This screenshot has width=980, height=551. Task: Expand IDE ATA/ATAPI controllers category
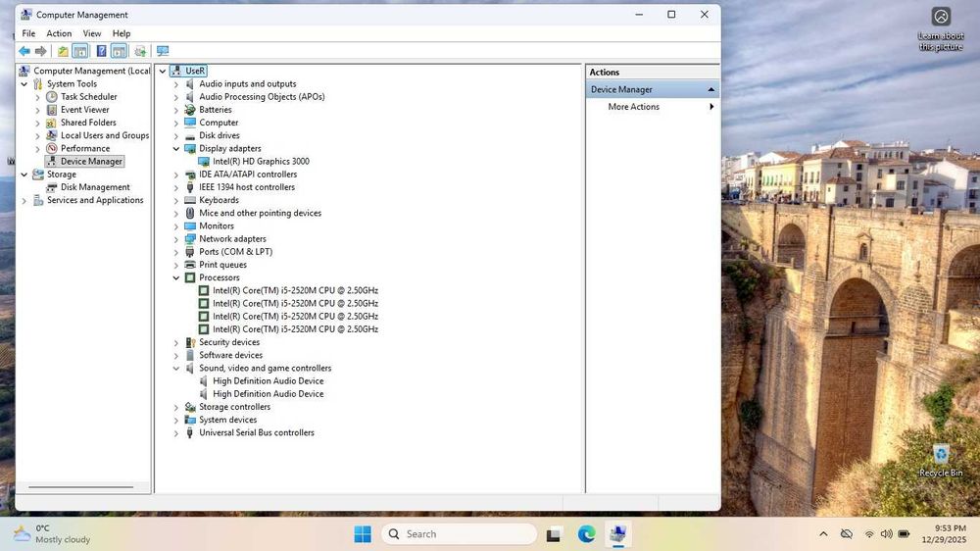pyautogui.click(x=176, y=175)
